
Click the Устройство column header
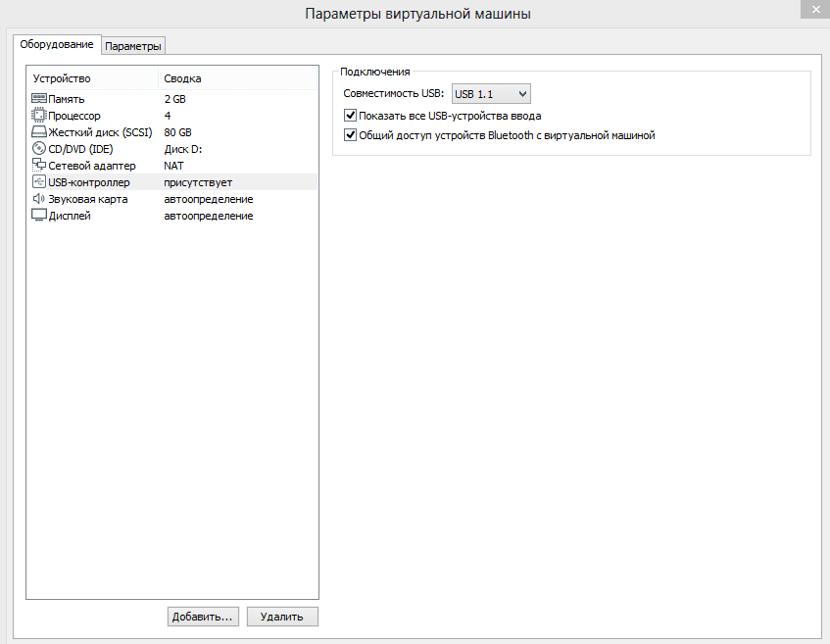tap(62, 78)
